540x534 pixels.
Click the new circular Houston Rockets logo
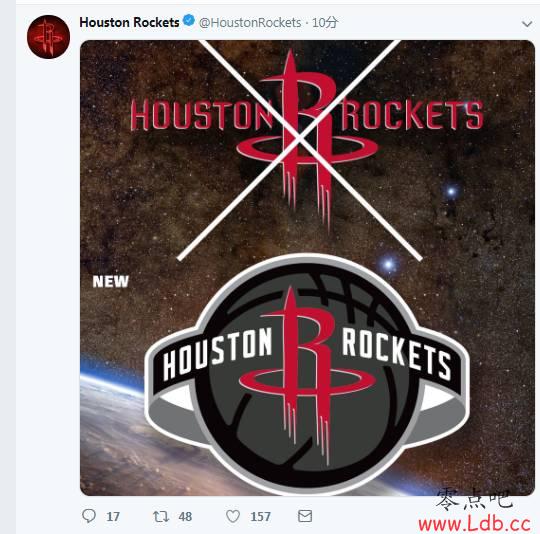pyautogui.click(x=307, y=374)
